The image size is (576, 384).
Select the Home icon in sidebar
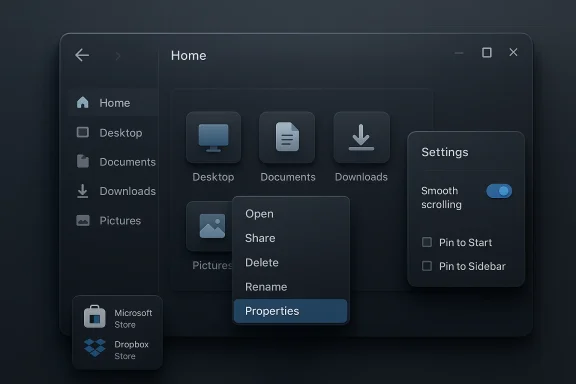(x=83, y=103)
